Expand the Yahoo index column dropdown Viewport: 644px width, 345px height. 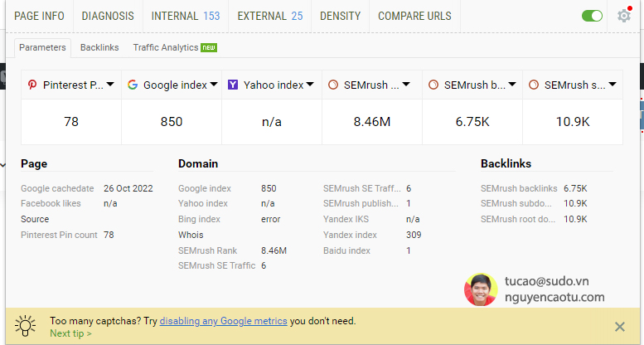point(310,85)
